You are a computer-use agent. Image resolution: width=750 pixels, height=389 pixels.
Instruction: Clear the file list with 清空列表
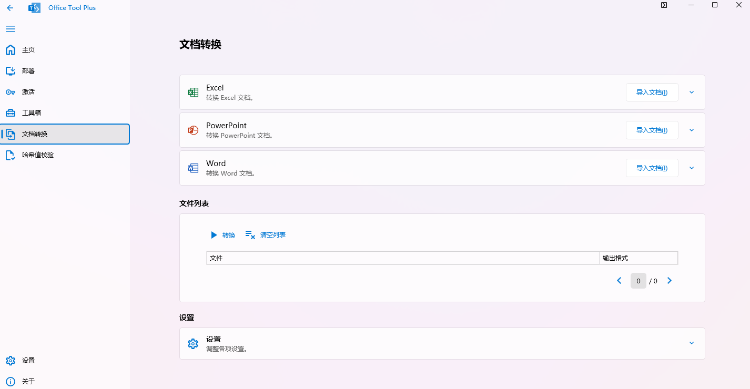coord(265,235)
